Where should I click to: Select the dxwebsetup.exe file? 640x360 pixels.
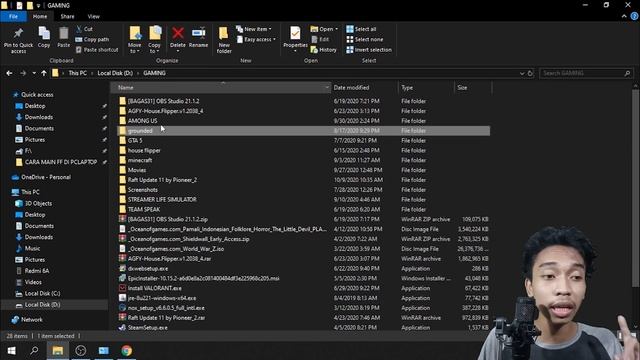coord(147,269)
